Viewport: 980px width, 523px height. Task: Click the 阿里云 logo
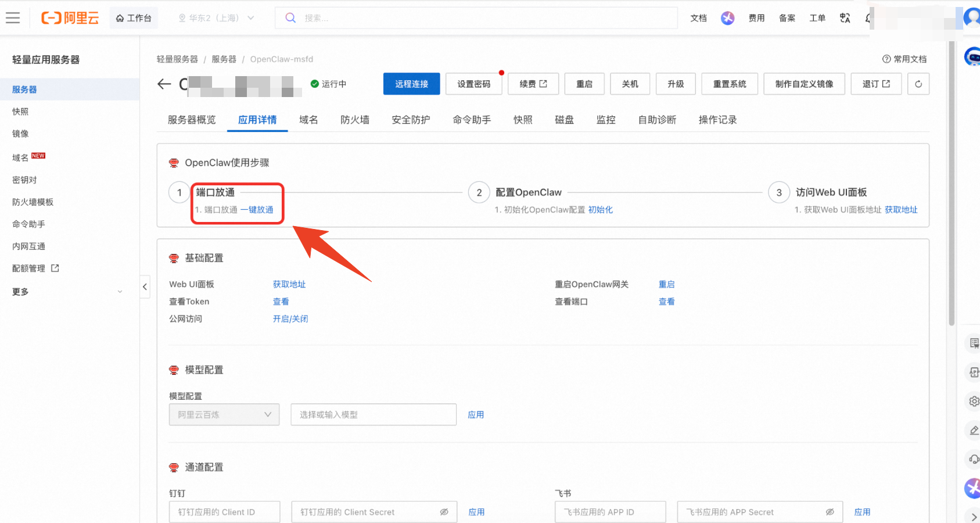(70, 18)
